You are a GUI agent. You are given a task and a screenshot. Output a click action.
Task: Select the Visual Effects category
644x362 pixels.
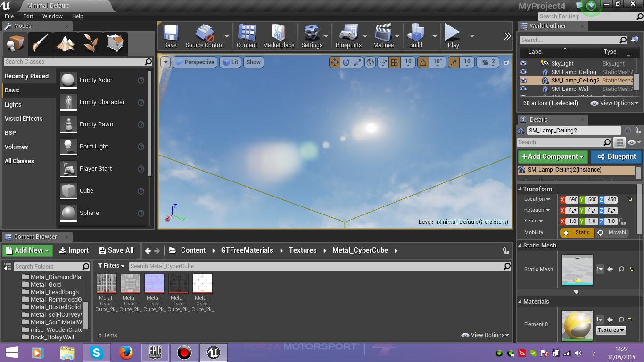[24, 118]
